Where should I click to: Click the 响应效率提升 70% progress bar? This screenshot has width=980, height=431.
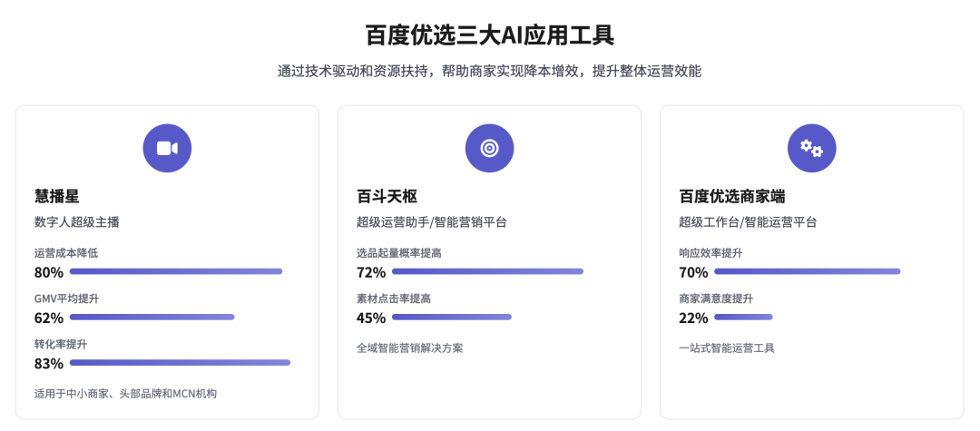[x=808, y=271]
